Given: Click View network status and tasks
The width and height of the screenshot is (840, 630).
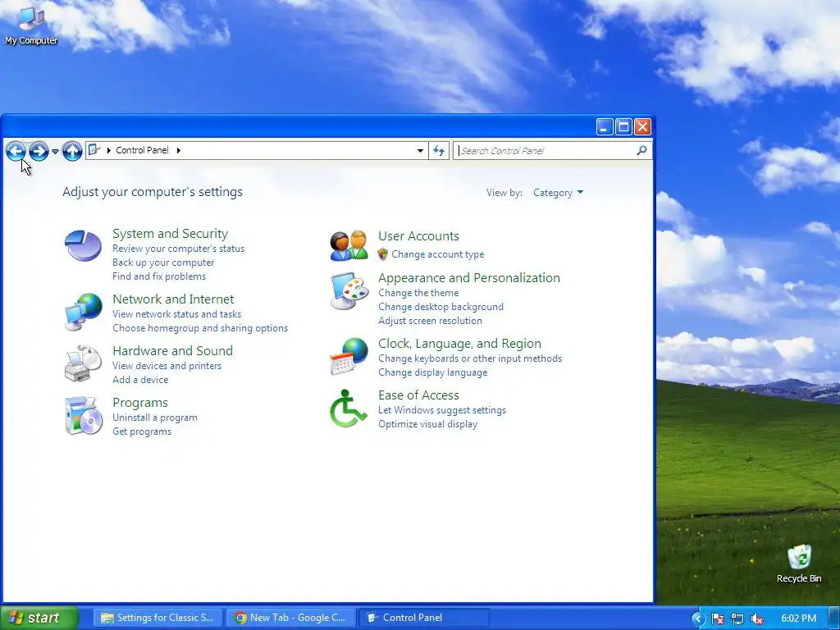Looking at the screenshot, I should 177,314.
